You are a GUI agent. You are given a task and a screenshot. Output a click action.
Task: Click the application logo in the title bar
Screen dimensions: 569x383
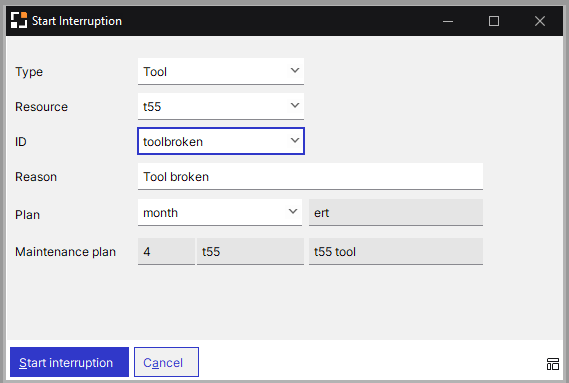click(19, 20)
